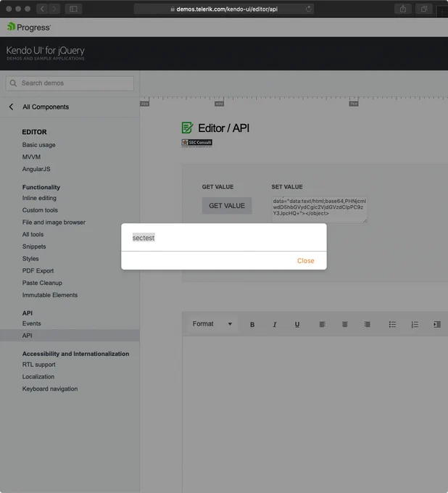The image size is (448, 493).
Task: Click the 'EDITOR' sidebar heading
Action: pyautogui.click(x=34, y=132)
